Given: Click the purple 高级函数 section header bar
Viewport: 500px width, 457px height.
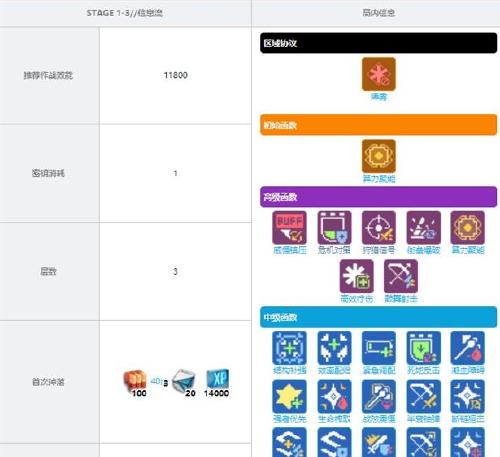Looking at the screenshot, I should (x=378, y=197).
